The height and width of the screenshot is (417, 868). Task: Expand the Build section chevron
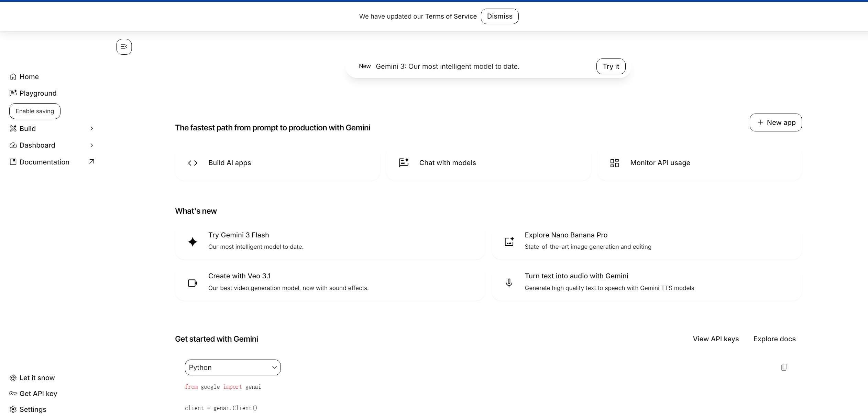91,128
